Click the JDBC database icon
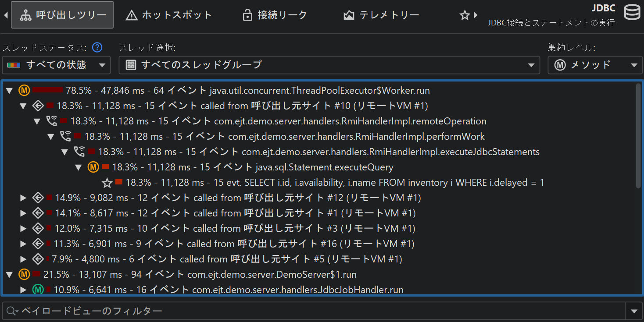The image size is (644, 322). click(632, 13)
